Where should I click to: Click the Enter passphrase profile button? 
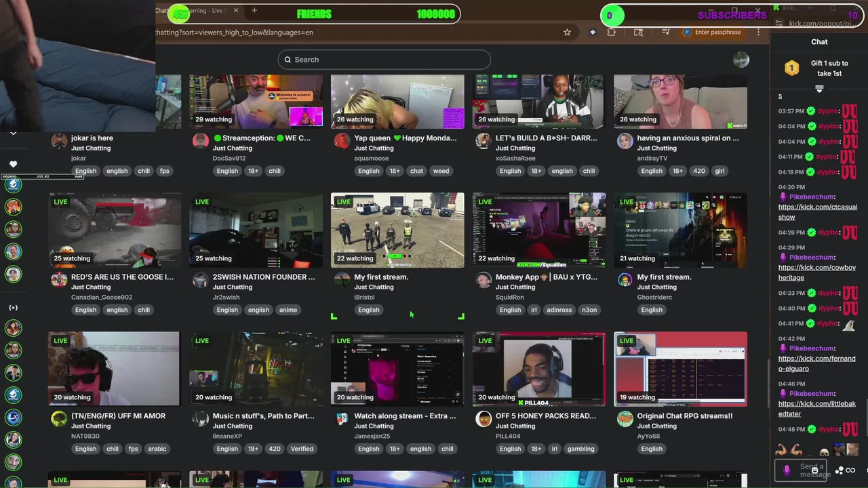coord(711,32)
